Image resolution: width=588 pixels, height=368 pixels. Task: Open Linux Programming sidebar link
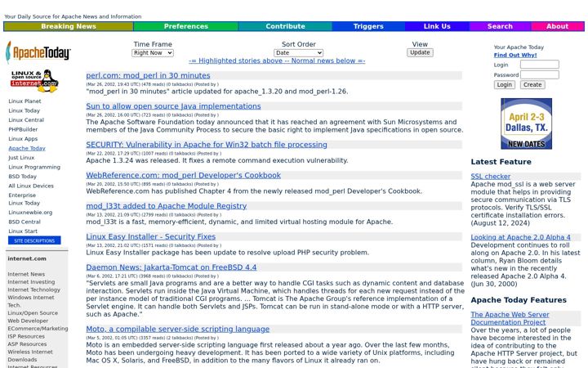click(x=34, y=167)
